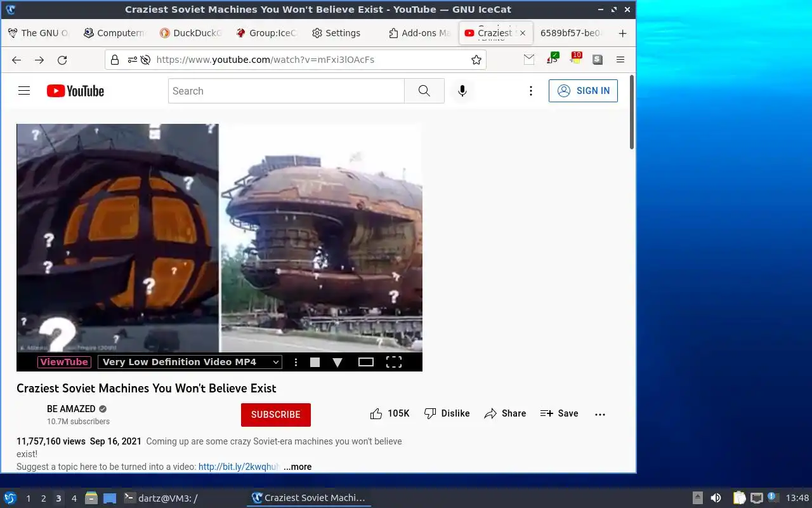Switch to the 6589bf57-be0 tab
Viewport: 812px width, 508px height.
click(x=572, y=33)
